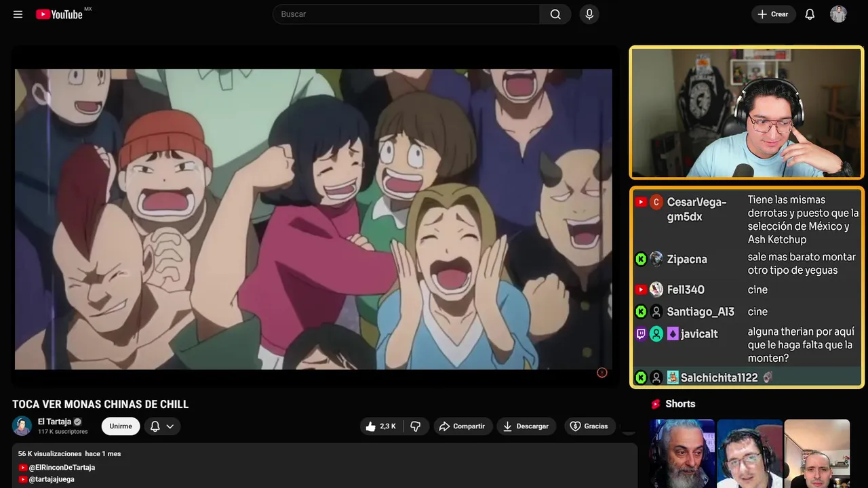Viewport: 868px width, 488px height.
Task: Click YouTube platform icon beside CesarVega-gm5dx
Action: click(641, 202)
